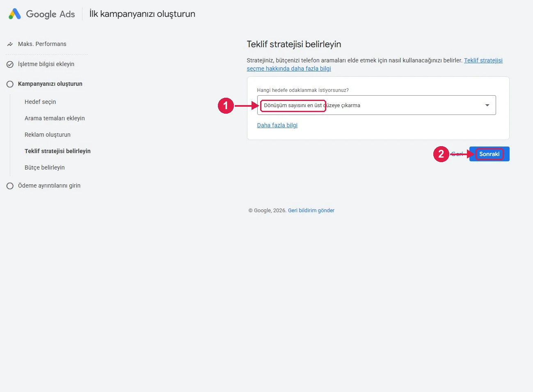Open the Kampanyanızı oluşturun section
Image resolution: width=533 pixels, height=392 pixels.
(x=50, y=84)
